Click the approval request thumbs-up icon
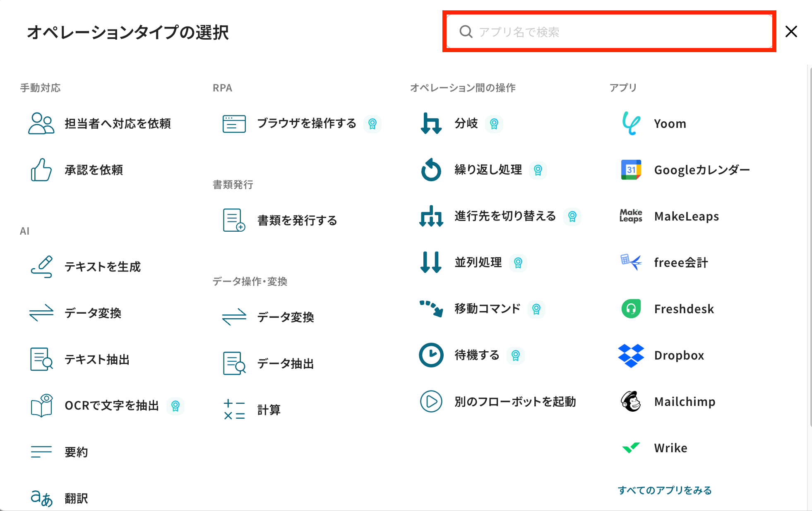 click(x=41, y=170)
